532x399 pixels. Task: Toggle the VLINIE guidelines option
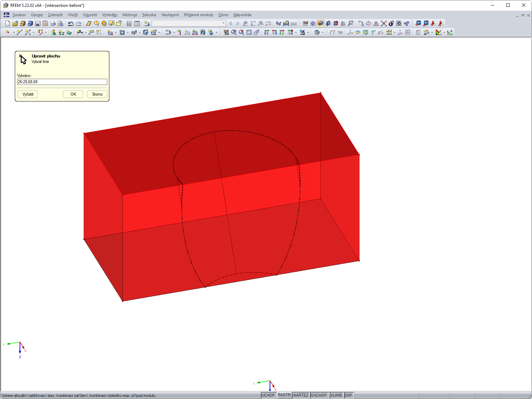click(336, 395)
